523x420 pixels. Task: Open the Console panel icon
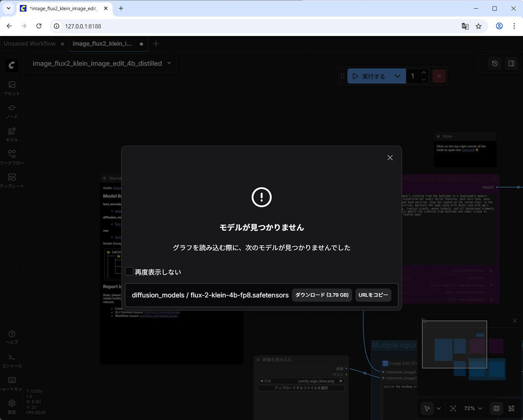pos(12,360)
